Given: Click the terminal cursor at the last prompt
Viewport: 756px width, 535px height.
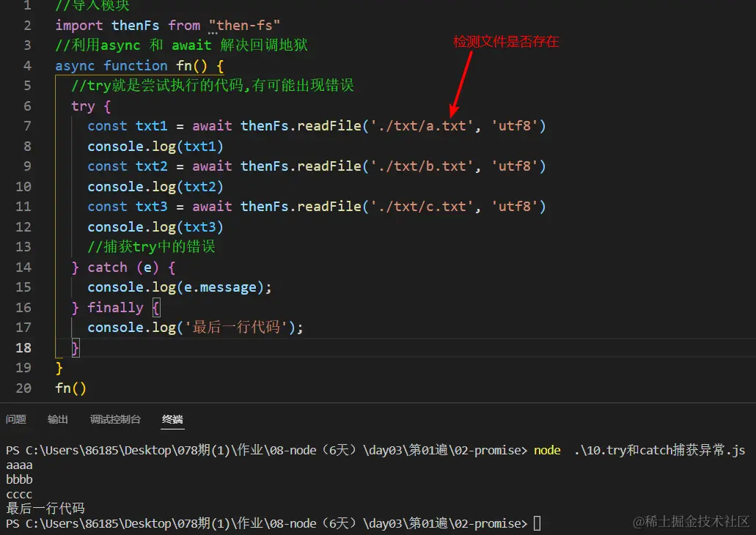Looking at the screenshot, I should click(537, 523).
